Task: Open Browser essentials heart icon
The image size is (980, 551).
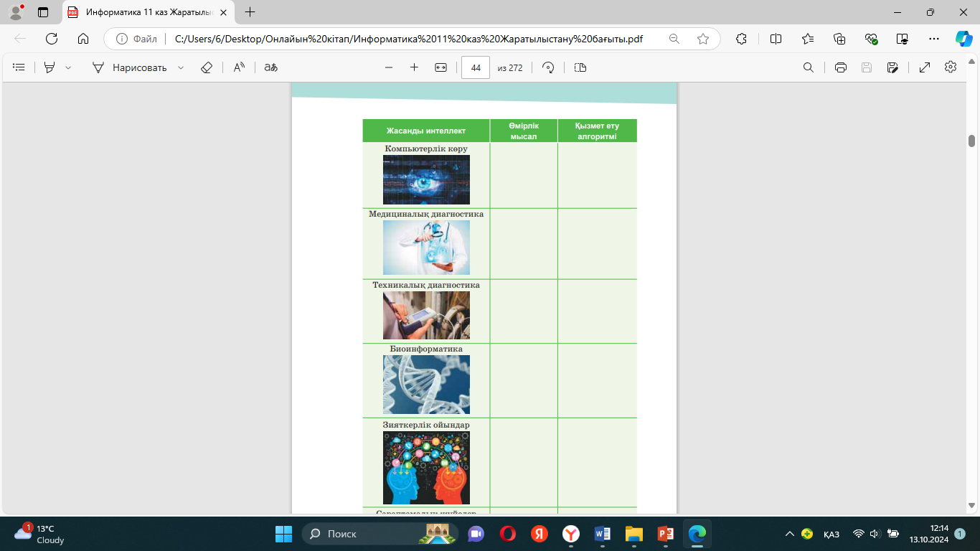Action: point(872,39)
